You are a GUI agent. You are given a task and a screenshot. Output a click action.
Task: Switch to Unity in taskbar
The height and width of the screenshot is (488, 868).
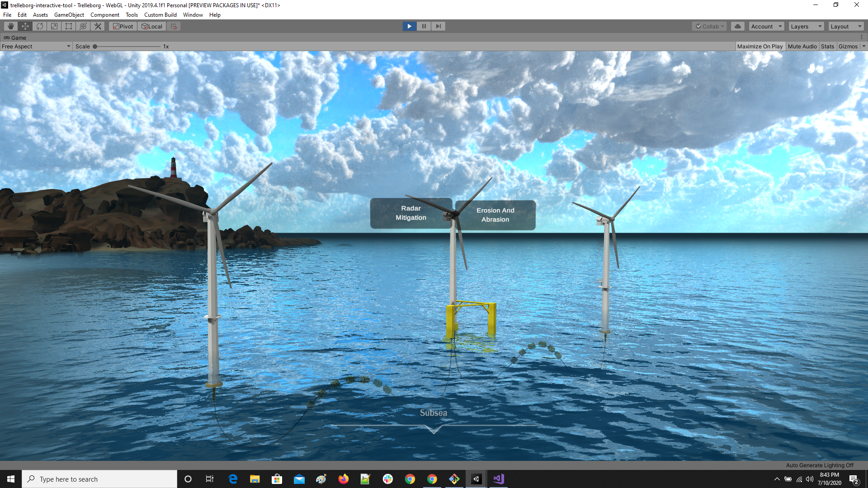[x=476, y=479]
